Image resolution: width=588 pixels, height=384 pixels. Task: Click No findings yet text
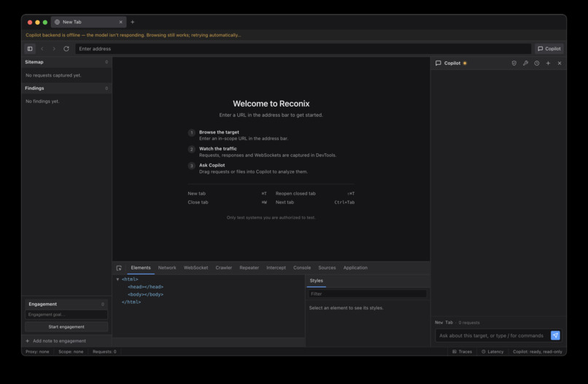(42, 101)
